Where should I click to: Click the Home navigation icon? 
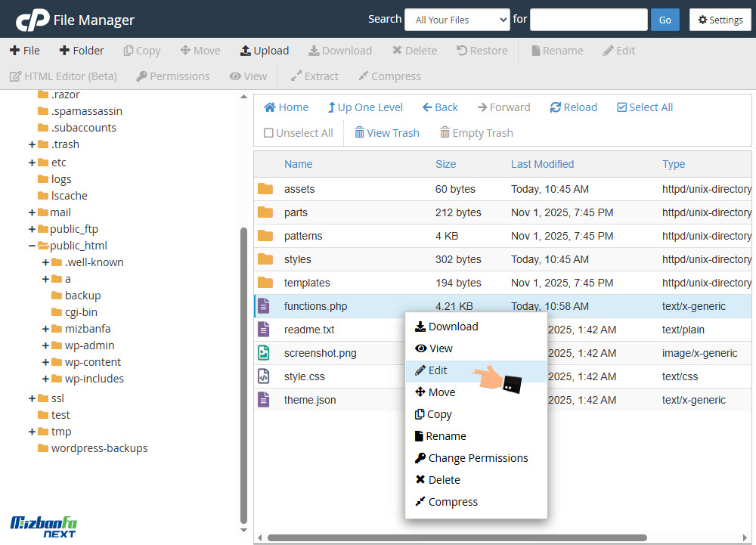tap(269, 107)
